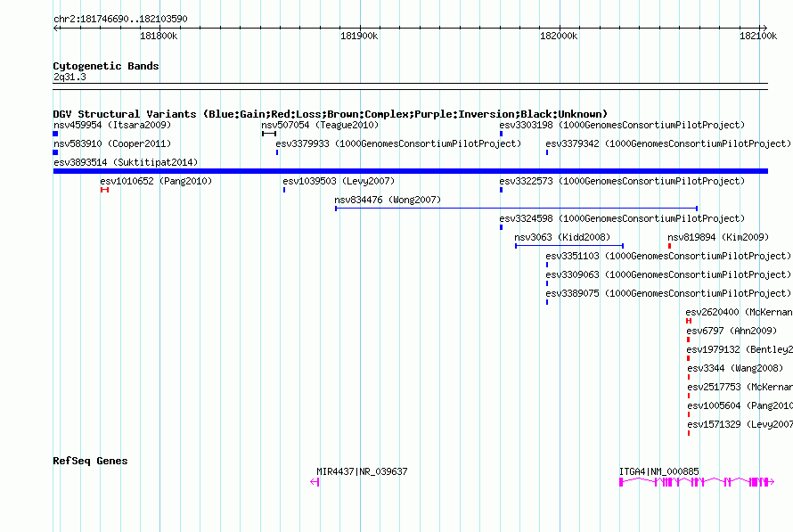Open esv3389075 variant label

(x=668, y=293)
